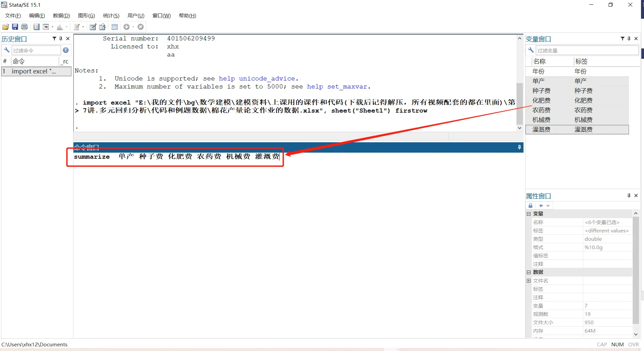Open the Variables Manager toolbar icon
644x351 pixels.
[115, 27]
